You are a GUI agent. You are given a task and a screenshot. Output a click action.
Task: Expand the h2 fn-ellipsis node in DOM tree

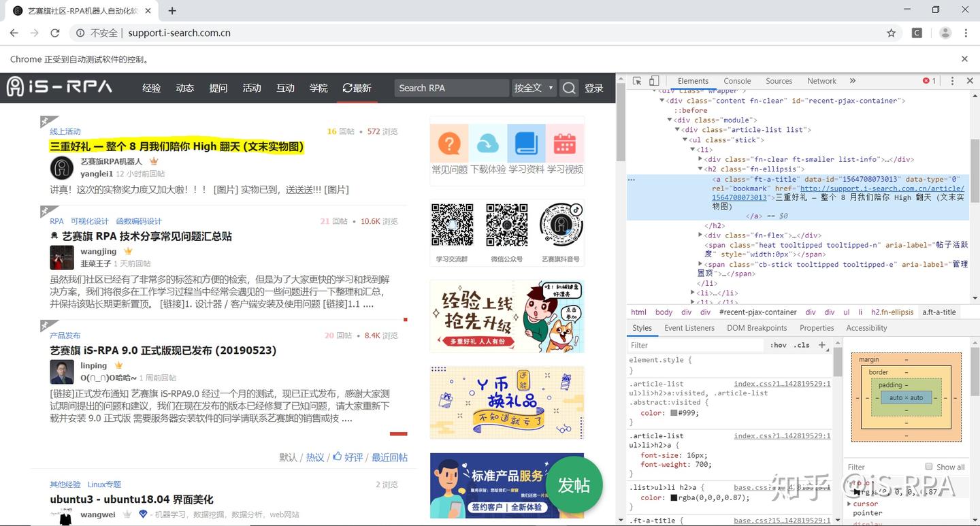(x=700, y=169)
